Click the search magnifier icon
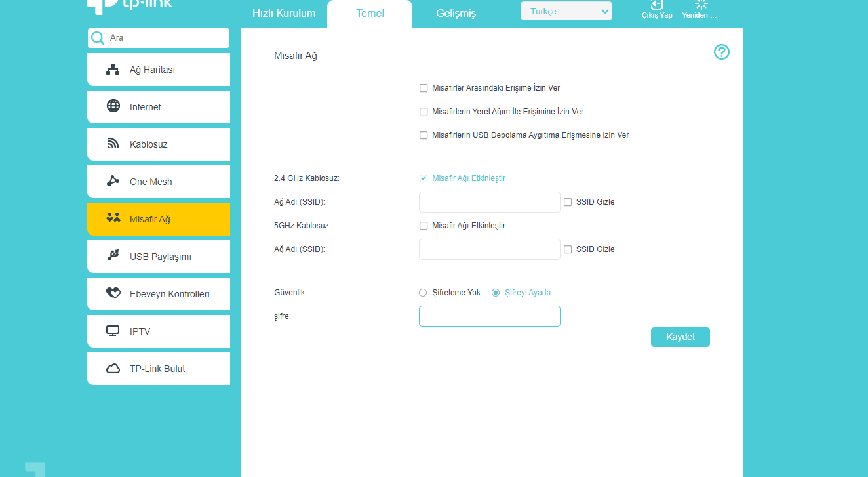 [x=98, y=38]
